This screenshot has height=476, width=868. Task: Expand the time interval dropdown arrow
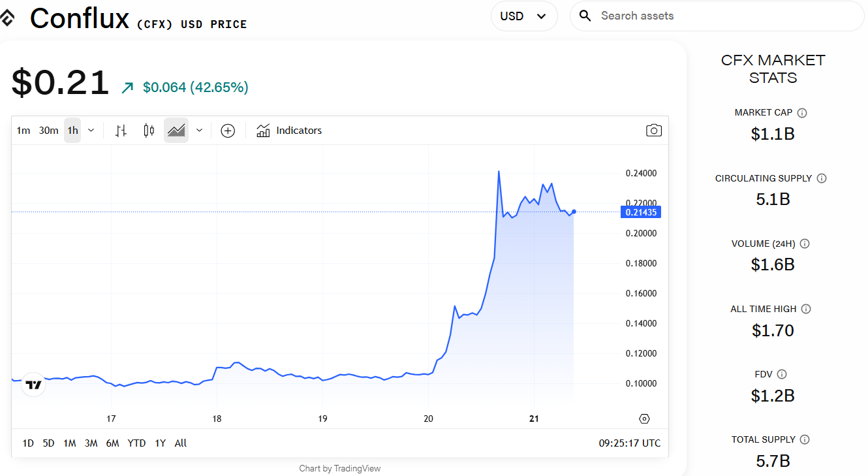[x=91, y=131]
